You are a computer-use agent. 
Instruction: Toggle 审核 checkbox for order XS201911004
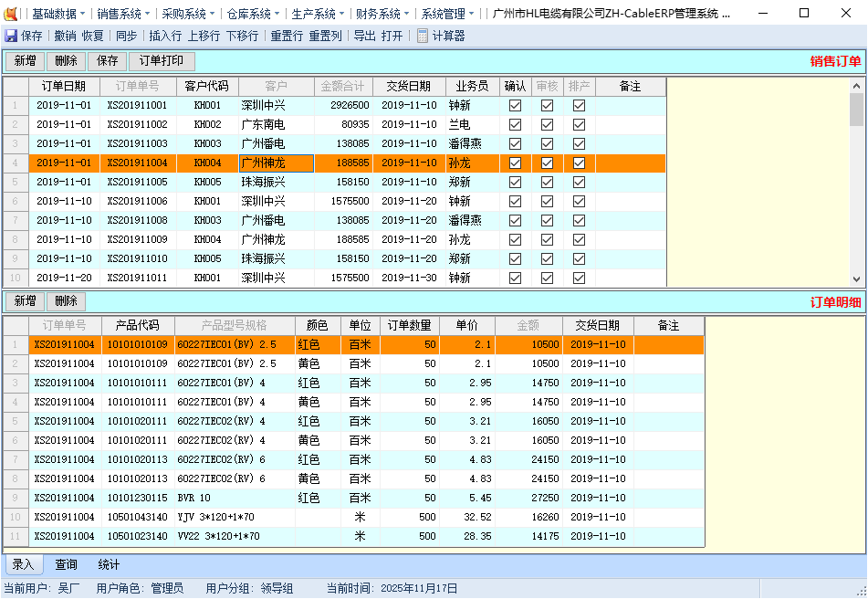(x=547, y=163)
